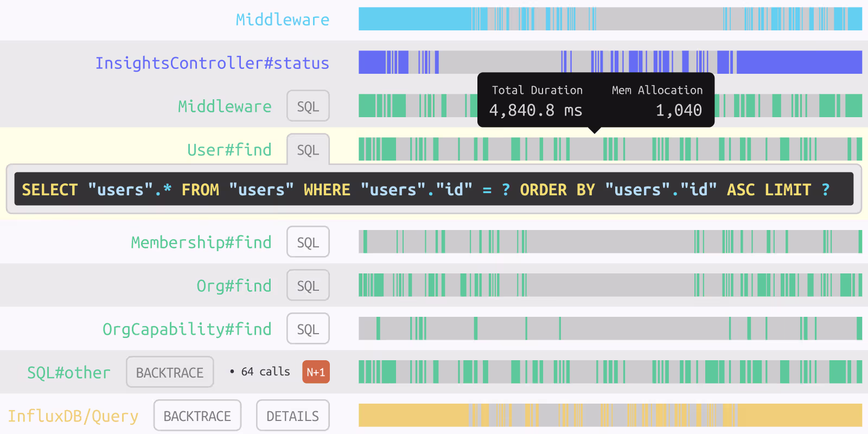Click the User#find span name
The width and height of the screenshot is (868, 434).
229,150
